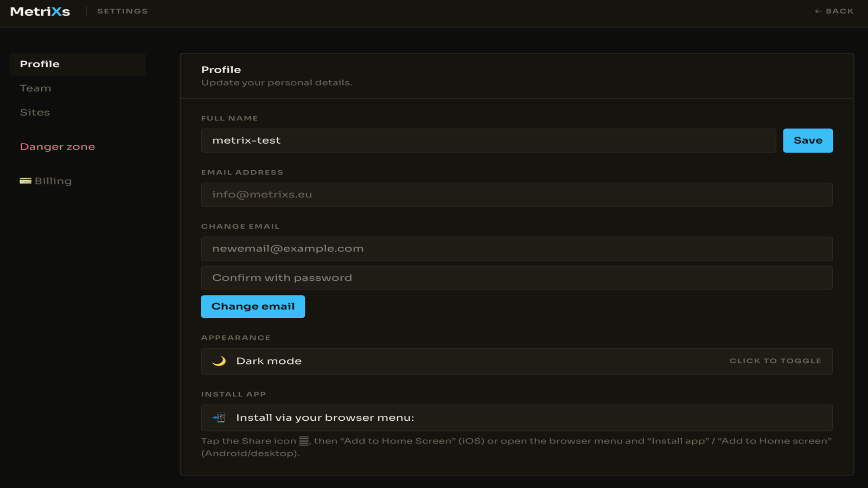Toggle Dark mode appearance
This screenshot has width=868, height=488.
point(516,361)
